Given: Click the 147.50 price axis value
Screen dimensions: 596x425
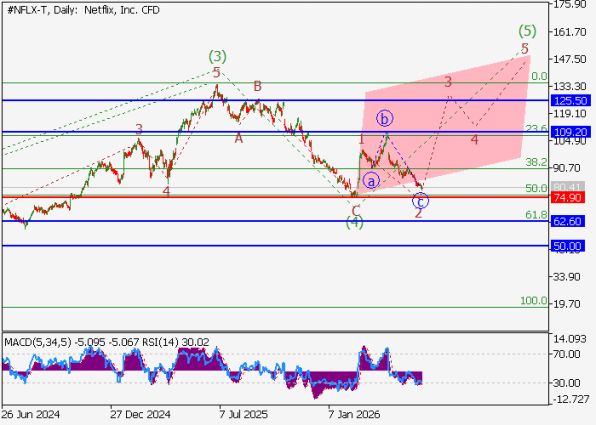Looking at the screenshot, I should pos(570,59).
